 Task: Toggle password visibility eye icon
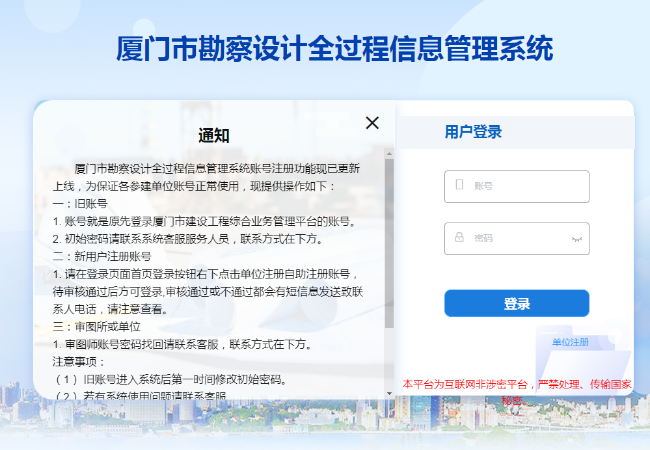(x=576, y=239)
